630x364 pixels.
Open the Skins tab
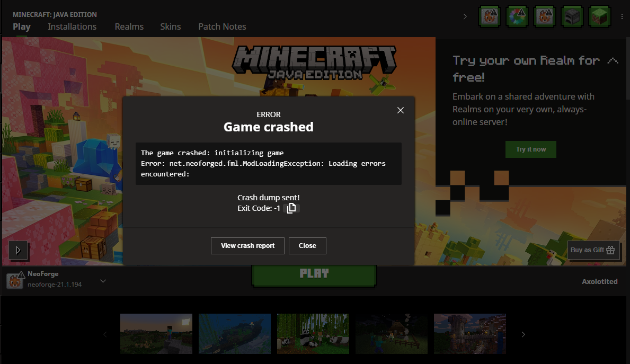click(171, 26)
